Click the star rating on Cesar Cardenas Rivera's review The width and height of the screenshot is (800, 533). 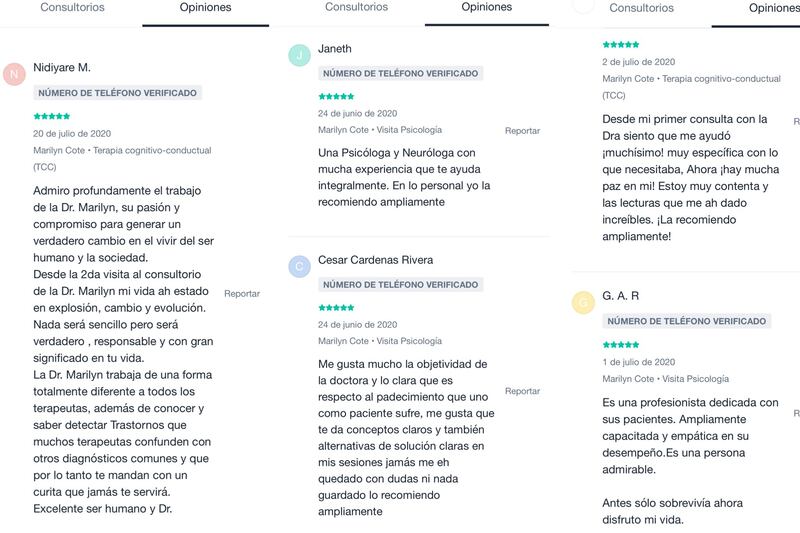click(336, 308)
